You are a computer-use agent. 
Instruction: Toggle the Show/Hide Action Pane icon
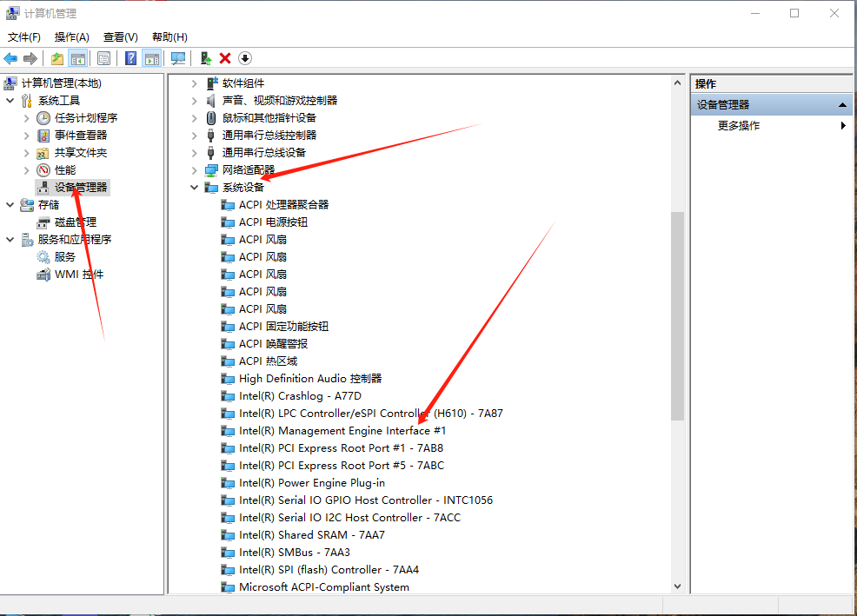(x=152, y=58)
